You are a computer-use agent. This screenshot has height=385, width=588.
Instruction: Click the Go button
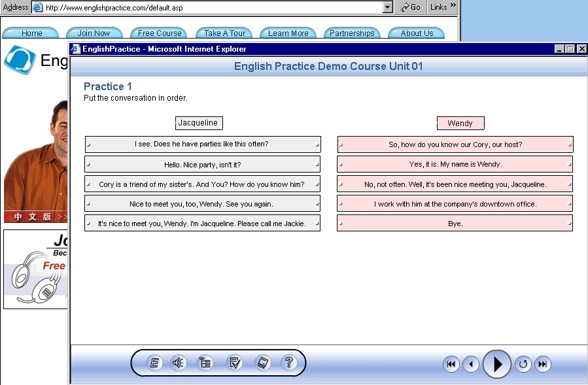(x=411, y=7)
